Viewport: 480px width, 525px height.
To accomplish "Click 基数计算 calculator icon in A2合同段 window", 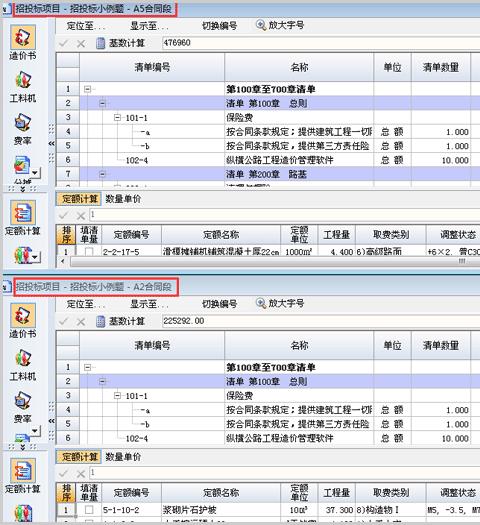I will (100, 321).
